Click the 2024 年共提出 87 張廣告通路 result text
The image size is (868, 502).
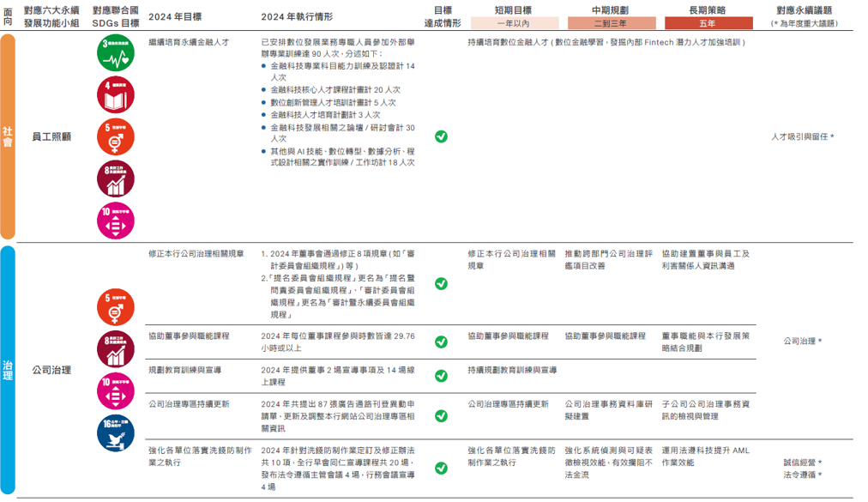[x=338, y=416]
